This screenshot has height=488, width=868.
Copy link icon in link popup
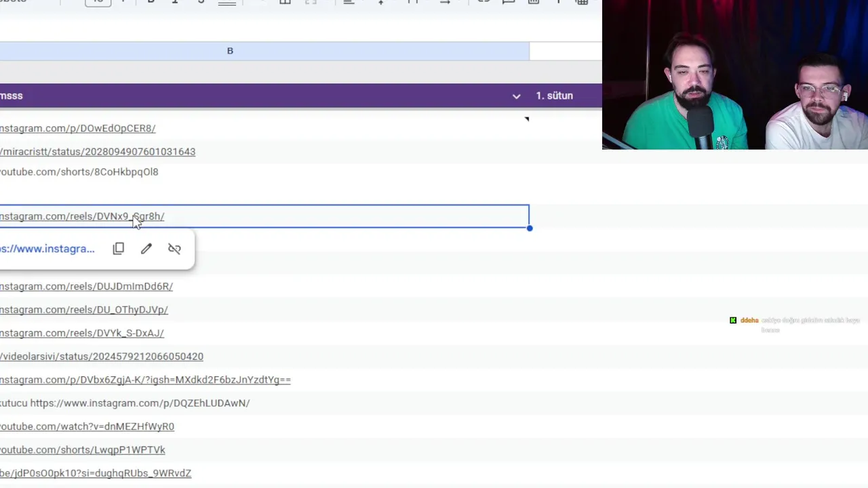coord(119,249)
